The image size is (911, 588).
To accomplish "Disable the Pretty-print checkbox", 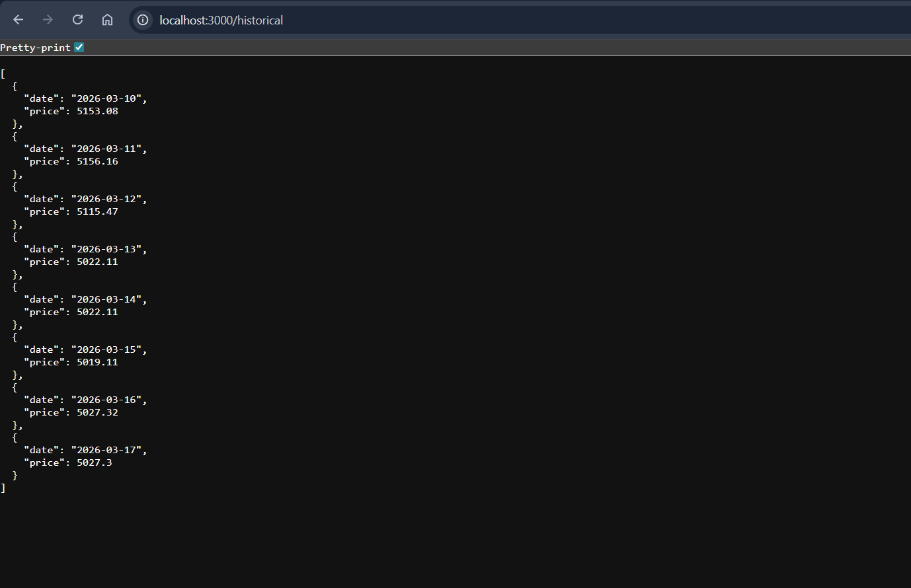I will point(79,48).
